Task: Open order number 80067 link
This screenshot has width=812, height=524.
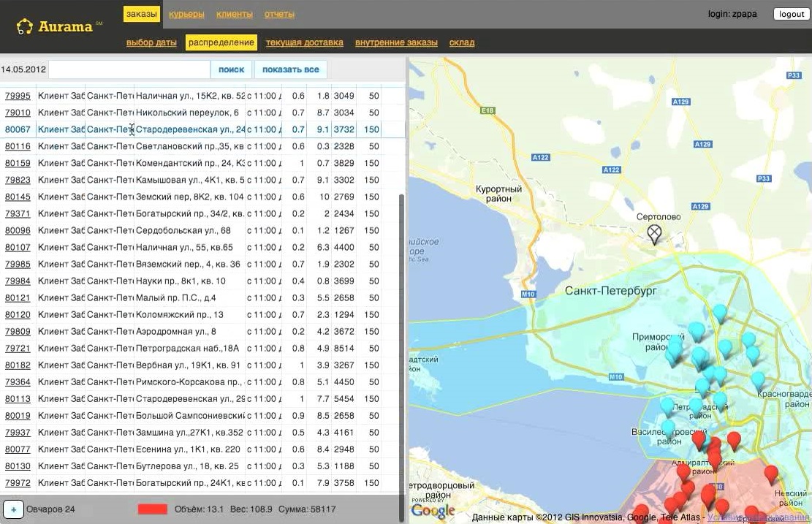Action: [18, 129]
